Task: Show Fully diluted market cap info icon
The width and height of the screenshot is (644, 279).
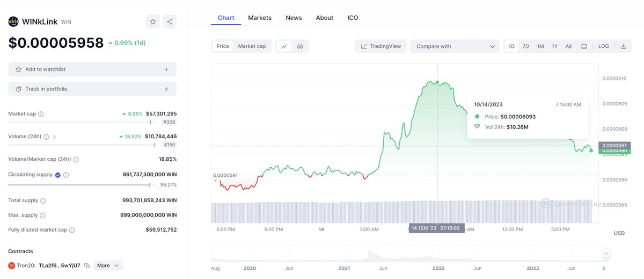Action: click(x=72, y=230)
